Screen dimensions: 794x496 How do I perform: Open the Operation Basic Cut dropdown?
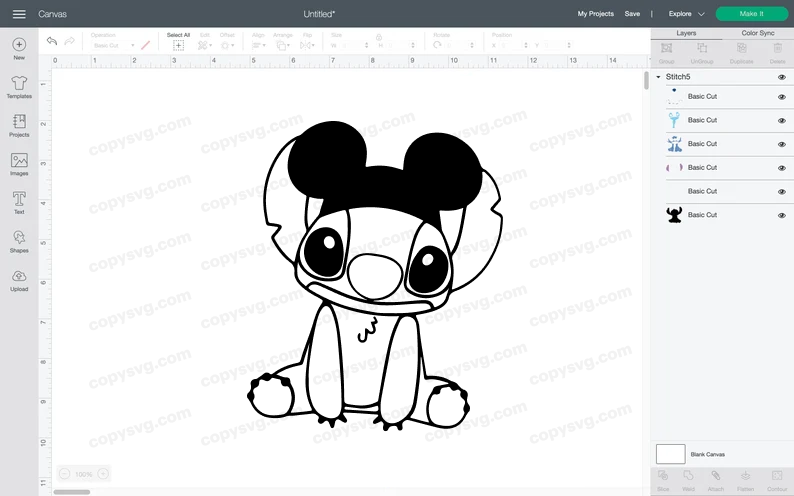(x=114, y=46)
